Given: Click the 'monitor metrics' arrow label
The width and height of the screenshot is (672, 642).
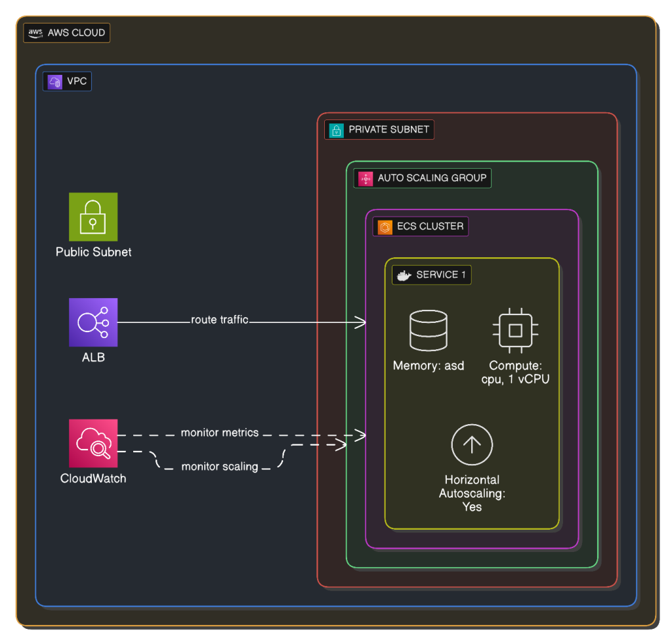Looking at the screenshot, I should pyautogui.click(x=220, y=433).
